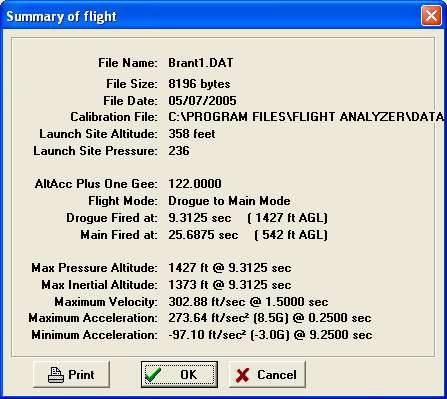Screen dimensions: 447x399
Task: Dismiss with the Cancel label
Action: click(x=276, y=375)
